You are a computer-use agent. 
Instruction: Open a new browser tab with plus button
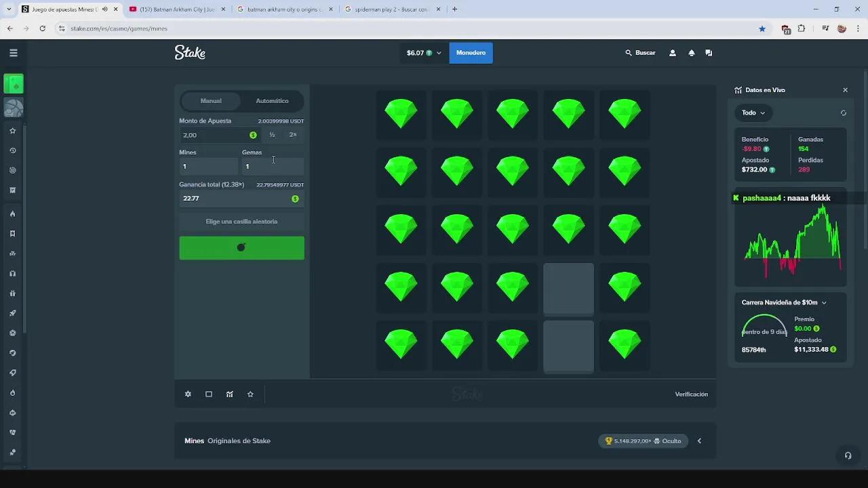[x=454, y=9]
